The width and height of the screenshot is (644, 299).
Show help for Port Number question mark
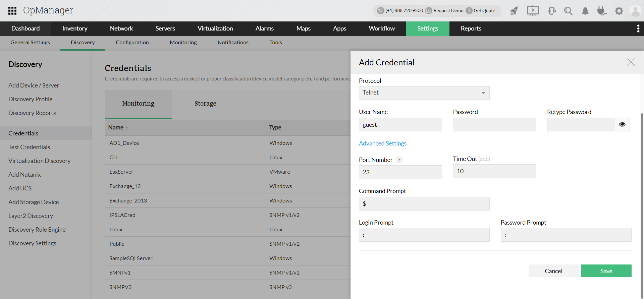click(x=399, y=160)
